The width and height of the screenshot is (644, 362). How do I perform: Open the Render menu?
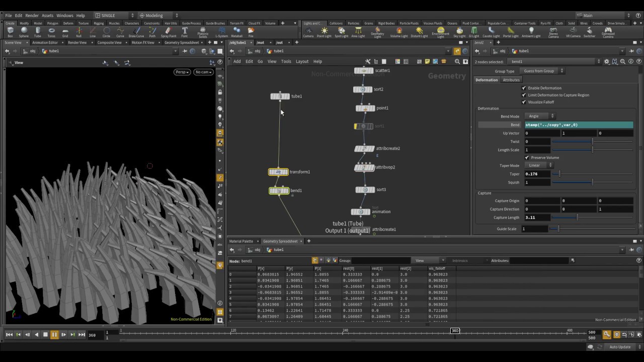32,16
